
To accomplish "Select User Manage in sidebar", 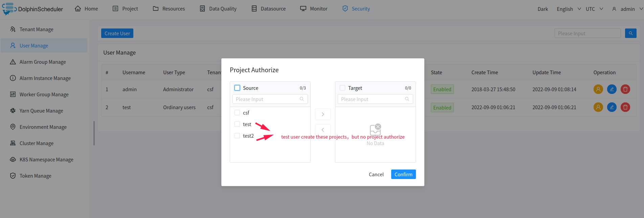I will [x=44, y=45].
